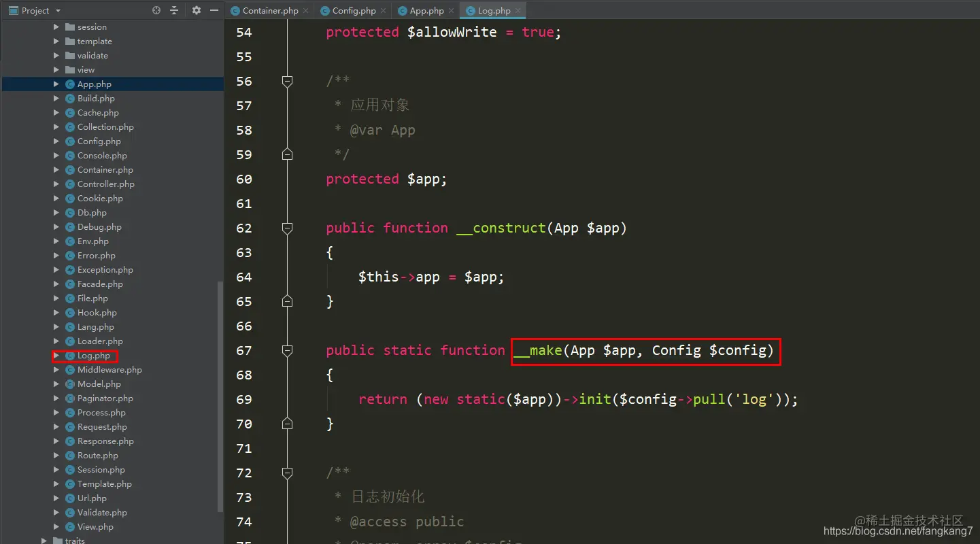Select Db.php in project tree
This screenshot has height=544, width=980.
click(92, 213)
